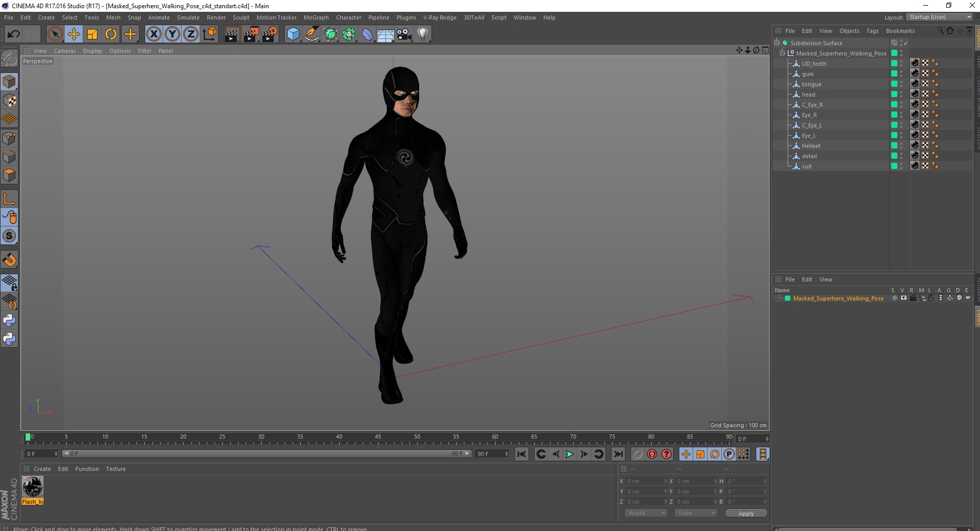Open the MoGraph array tools icon

[349, 34]
